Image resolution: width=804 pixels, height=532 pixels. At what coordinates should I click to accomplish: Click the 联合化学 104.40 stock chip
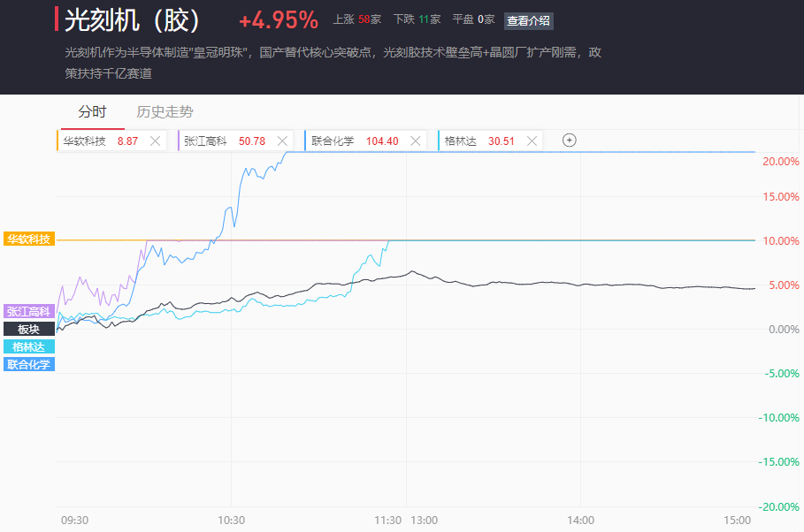pos(354,141)
